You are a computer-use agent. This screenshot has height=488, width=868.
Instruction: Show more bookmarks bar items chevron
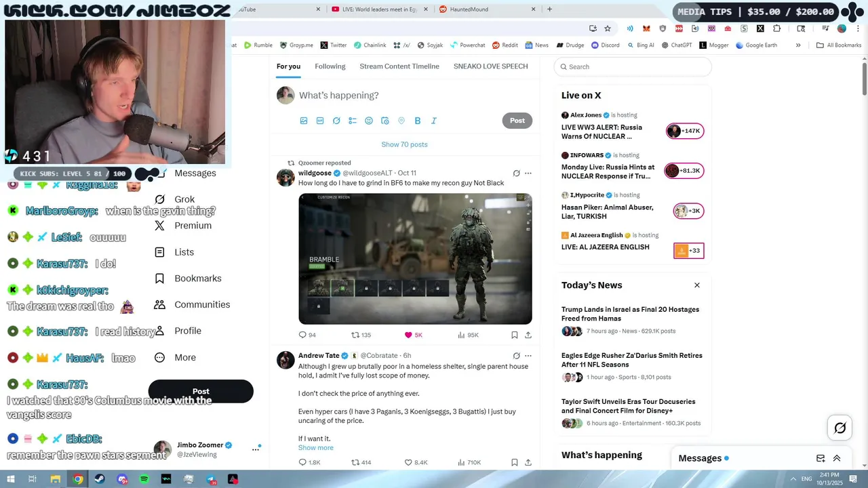coord(798,45)
